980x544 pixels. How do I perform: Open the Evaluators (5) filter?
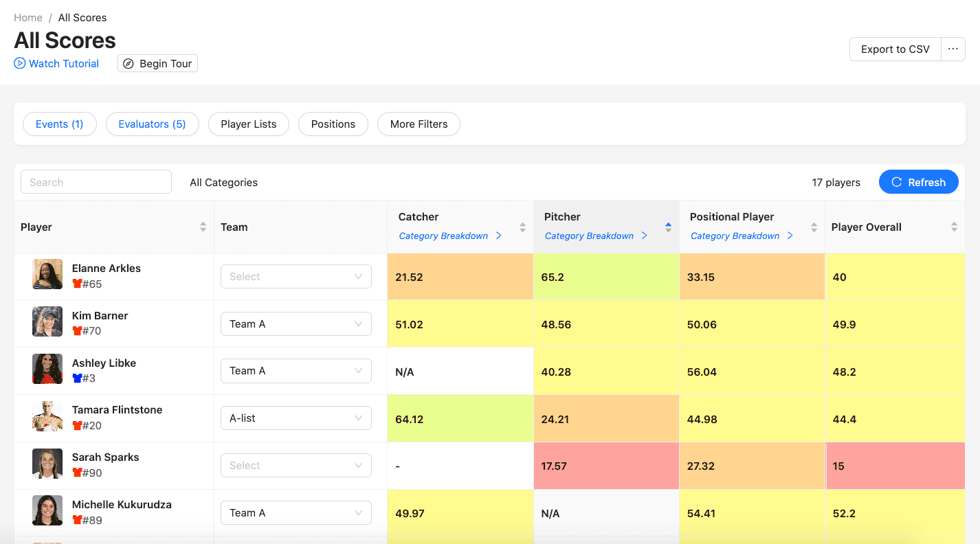point(152,124)
